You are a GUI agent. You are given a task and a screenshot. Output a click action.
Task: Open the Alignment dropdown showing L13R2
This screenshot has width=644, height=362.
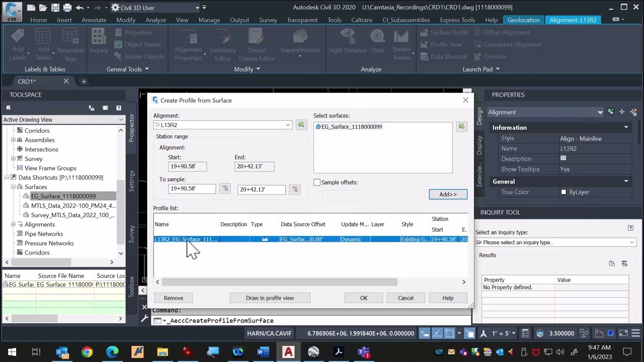[288, 125]
